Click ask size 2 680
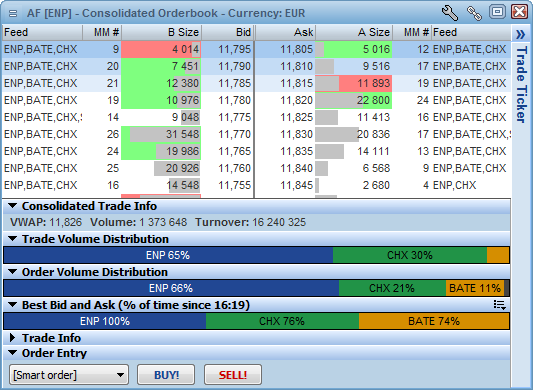This screenshot has width=533, height=390. pyautogui.click(x=376, y=185)
